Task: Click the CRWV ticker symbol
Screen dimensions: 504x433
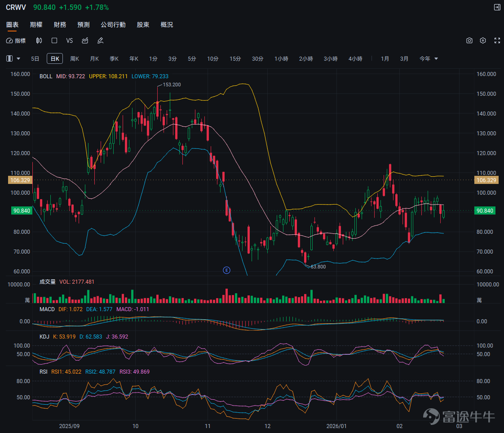Action: [16, 7]
